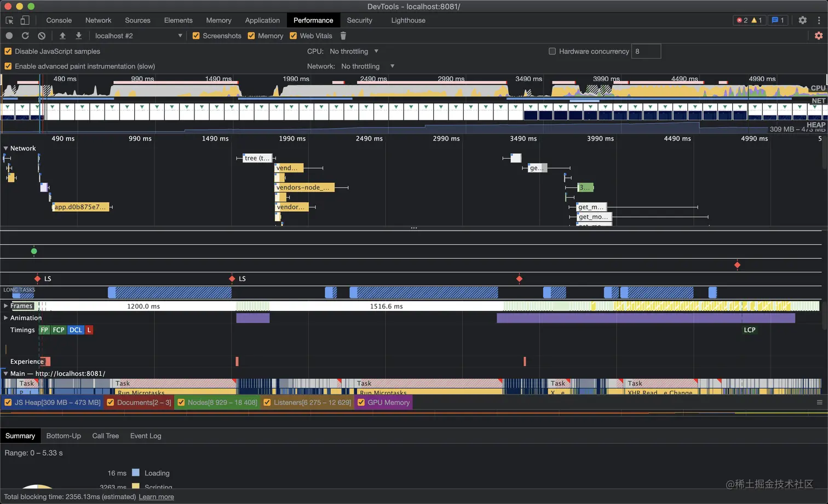The width and height of the screenshot is (828, 504).
Task: Open the Sources tab
Action: 137,20
